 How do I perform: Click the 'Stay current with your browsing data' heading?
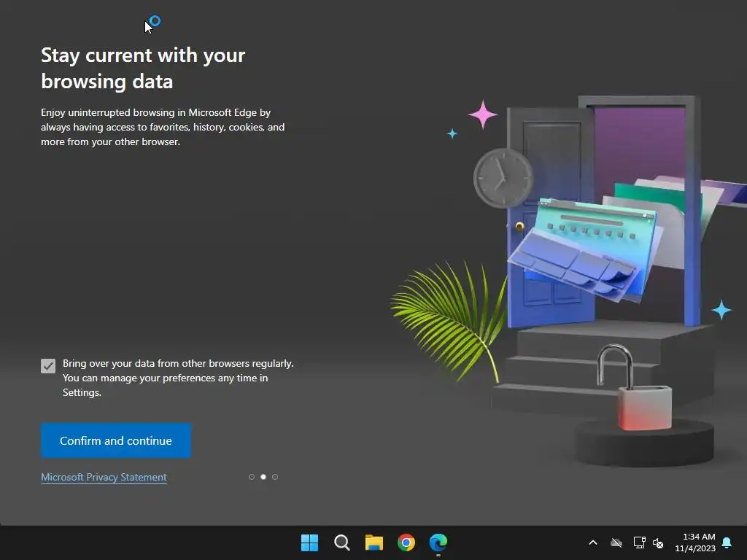(x=143, y=68)
